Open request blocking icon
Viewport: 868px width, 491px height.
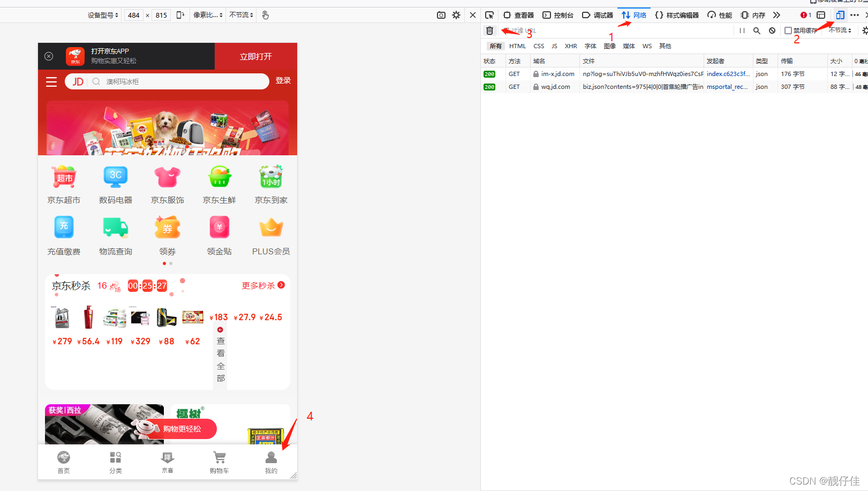pyautogui.click(x=772, y=31)
